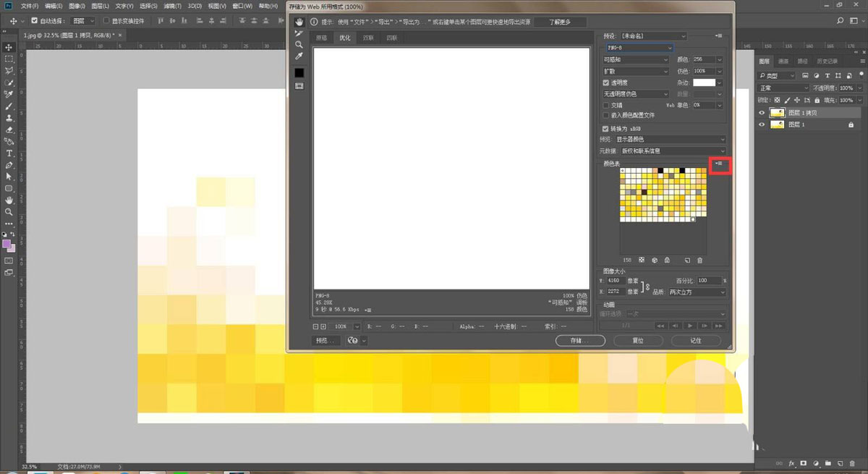Expand the 两次立方 quality dropdown
Image resolution: width=868 pixels, height=474 pixels.
coord(697,292)
